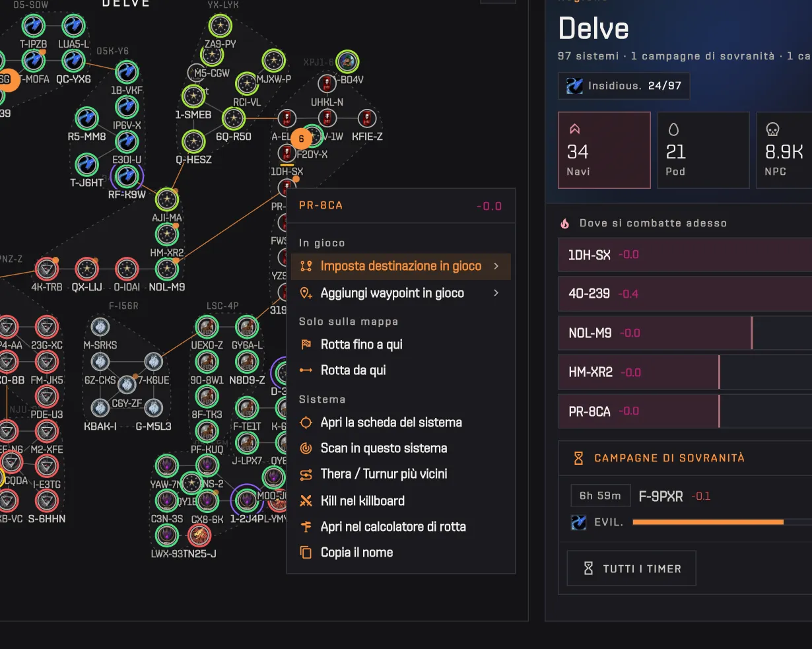The image size is (812, 649).
Task: Click the PR-8CA row in the combat list
Action: [x=685, y=411]
